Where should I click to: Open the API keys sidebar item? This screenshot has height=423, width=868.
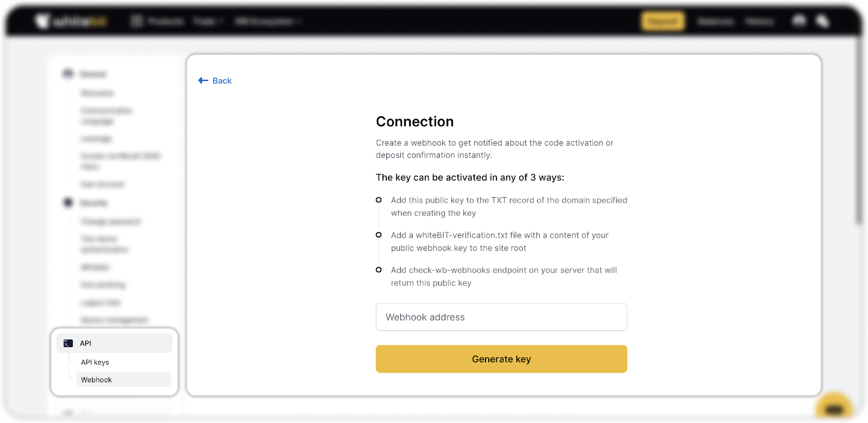(x=95, y=362)
